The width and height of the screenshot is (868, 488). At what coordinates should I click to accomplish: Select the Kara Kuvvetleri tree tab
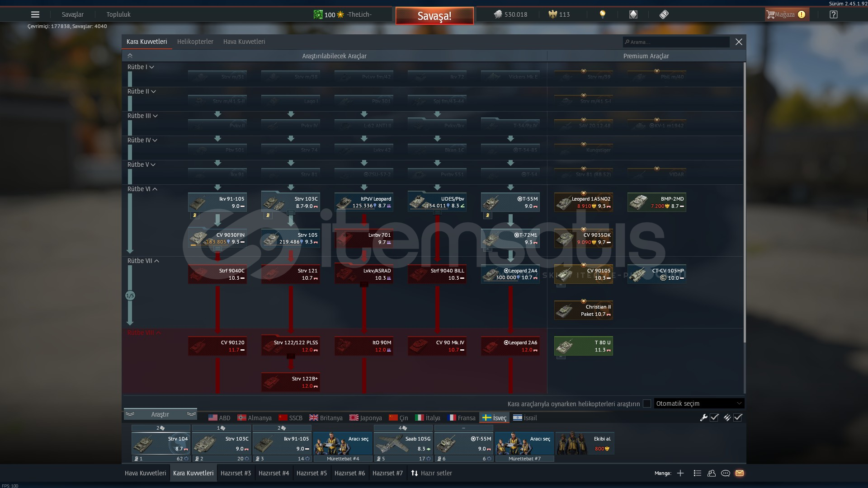[x=147, y=42]
